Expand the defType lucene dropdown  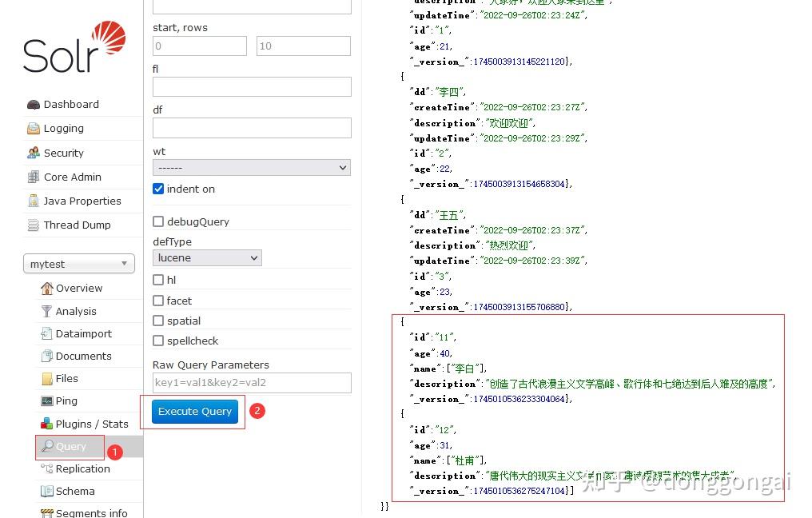206,257
